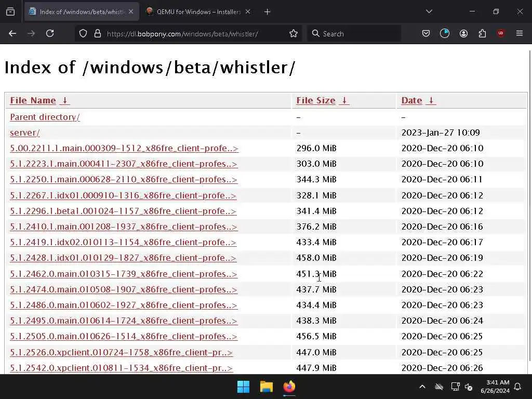
Task: Sort descending using Date arrow
Action: (x=431, y=100)
